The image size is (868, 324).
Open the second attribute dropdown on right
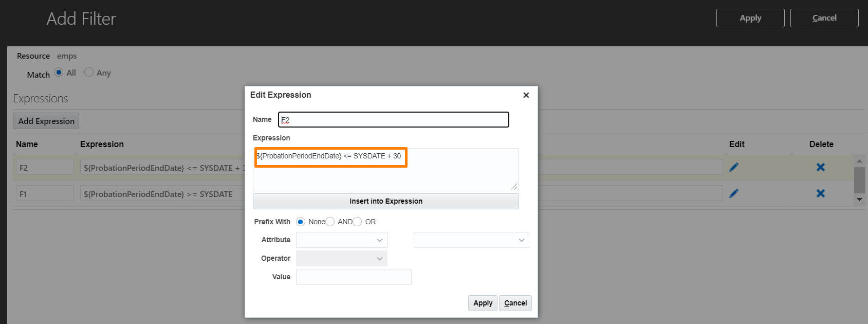coord(471,240)
